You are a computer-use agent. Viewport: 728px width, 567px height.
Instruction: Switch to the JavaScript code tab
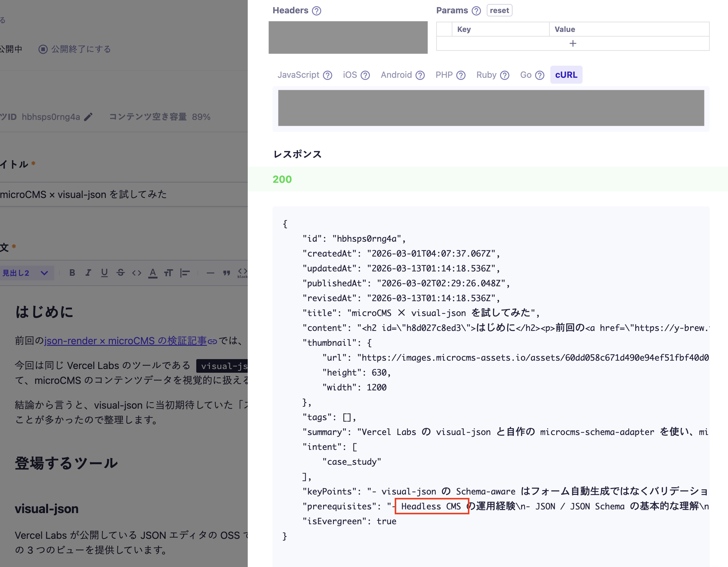pyautogui.click(x=298, y=75)
